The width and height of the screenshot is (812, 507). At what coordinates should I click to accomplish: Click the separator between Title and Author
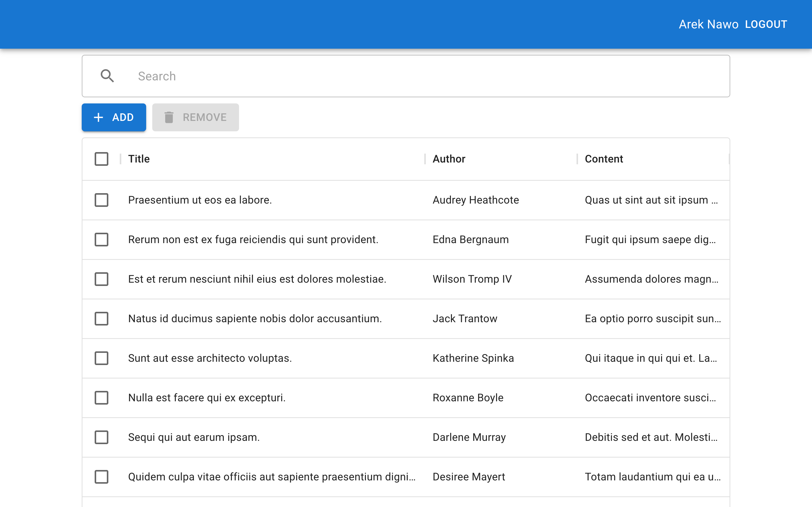coord(425,159)
